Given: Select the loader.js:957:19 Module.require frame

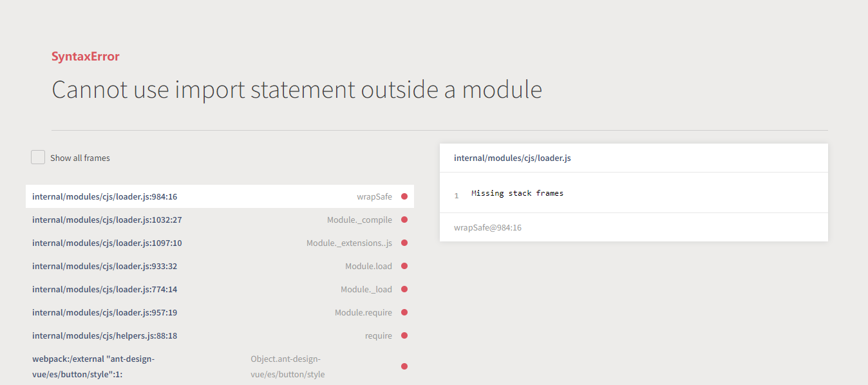Looking at the screenshot, I should 104,312.
